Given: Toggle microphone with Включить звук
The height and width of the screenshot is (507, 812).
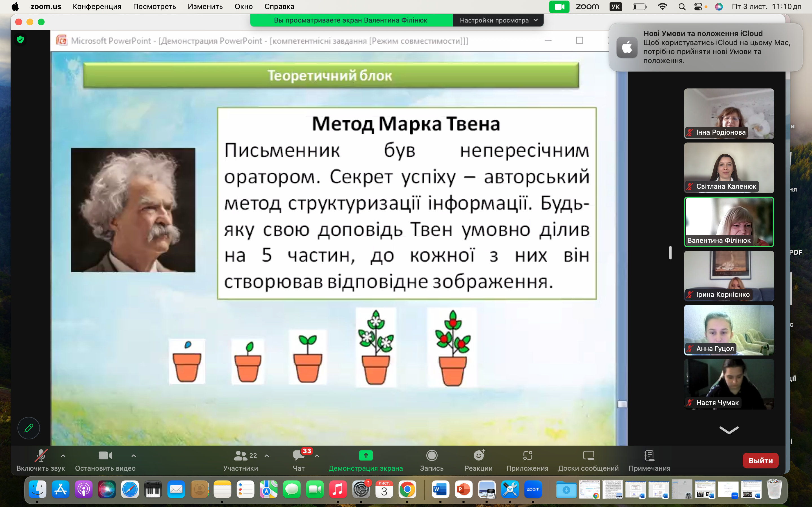Looking at the screenshot, I should pos(41,455).
